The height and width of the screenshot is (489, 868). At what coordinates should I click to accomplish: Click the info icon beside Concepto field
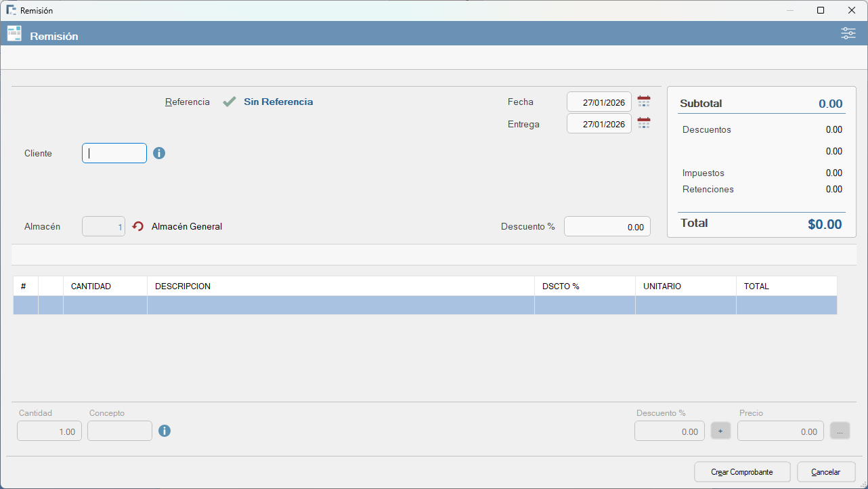[165, 431]
